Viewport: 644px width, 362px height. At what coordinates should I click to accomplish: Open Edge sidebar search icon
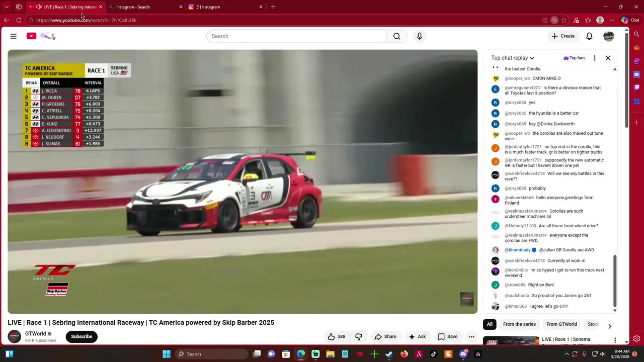click(636, 35)
